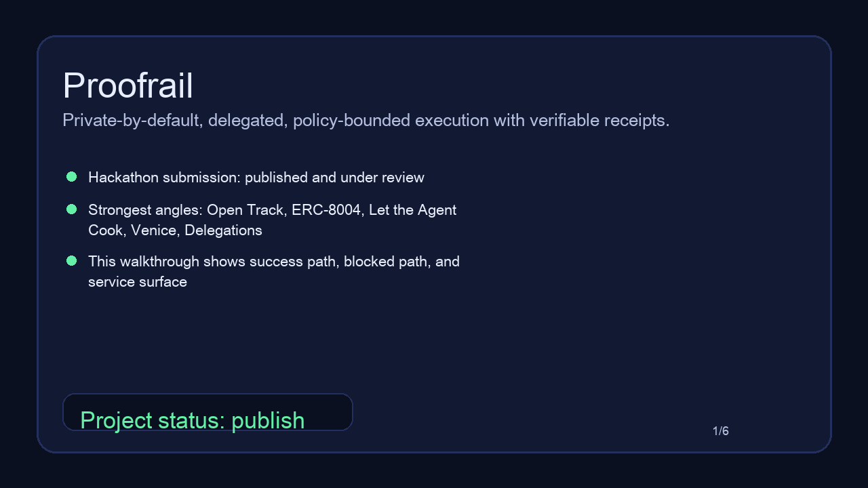This screenshot has height=488, width=868.
Task: Click the green bullet beside Hackathon submission
Action: [71, 177]
